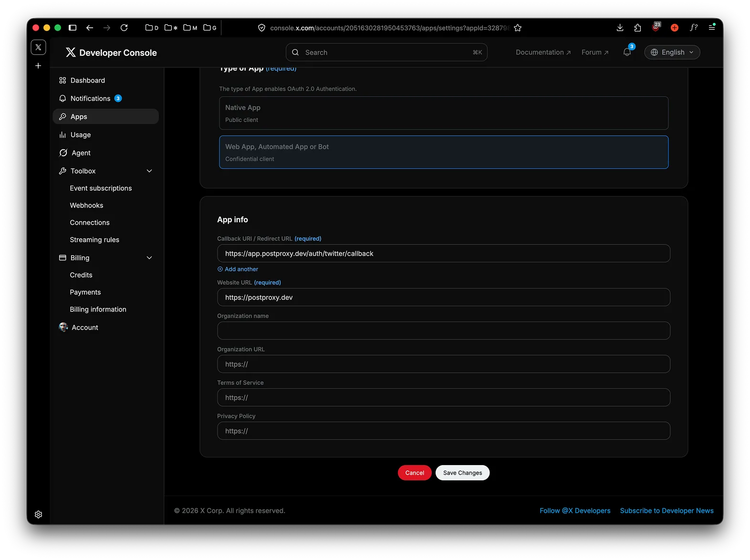Click the red circular plus extension

coord(675,28)
